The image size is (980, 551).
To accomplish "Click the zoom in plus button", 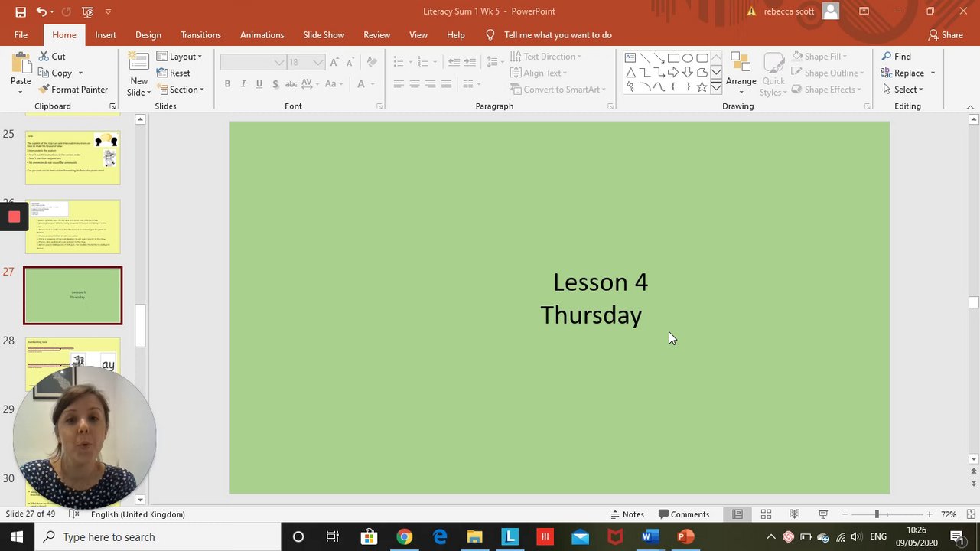I will tap(929, 514).
